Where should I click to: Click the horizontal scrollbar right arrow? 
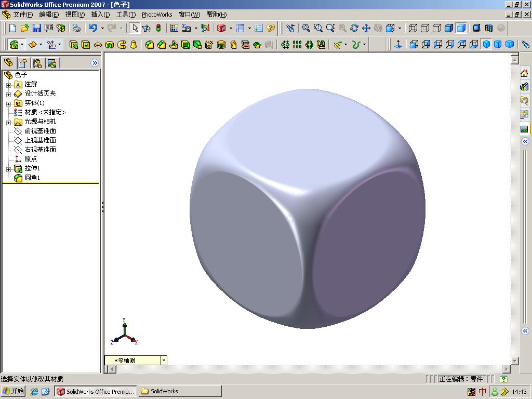[507, 369]
